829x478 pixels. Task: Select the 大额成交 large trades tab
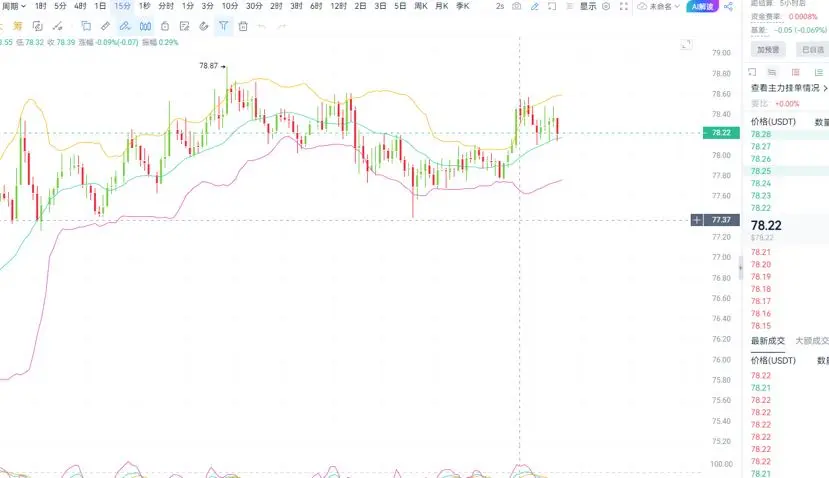pos(812,341)
